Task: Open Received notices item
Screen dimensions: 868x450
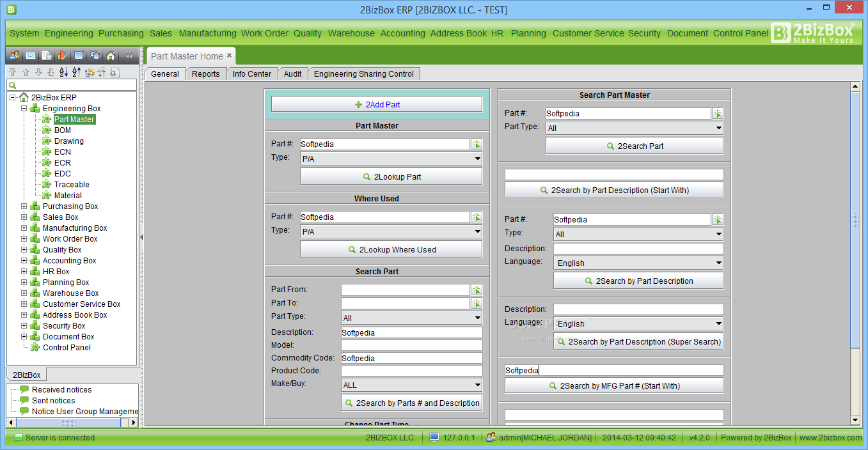Action: point(61,390)
